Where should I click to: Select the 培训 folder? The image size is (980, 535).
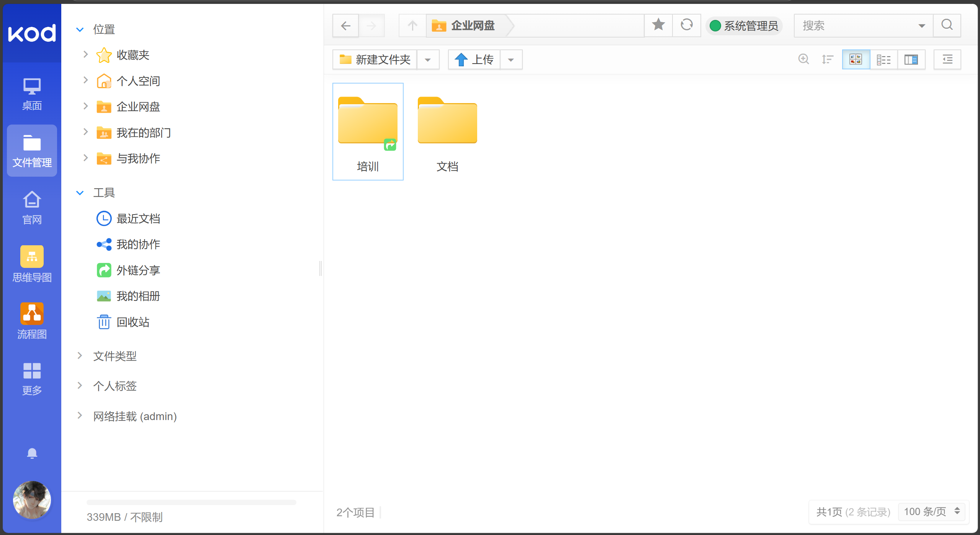(368, 131)
